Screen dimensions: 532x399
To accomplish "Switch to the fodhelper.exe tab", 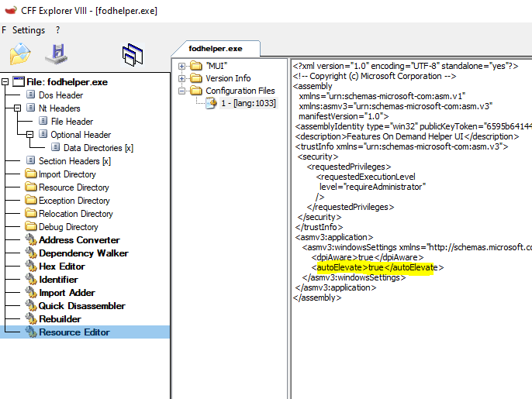I will pyautogui.click(x=216, y=47).
